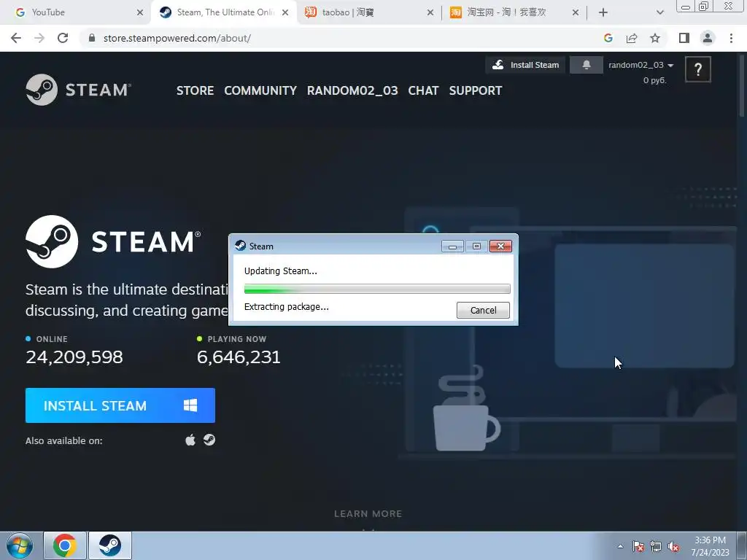Cancel the Steam update dialog

(x=483, y=310)
